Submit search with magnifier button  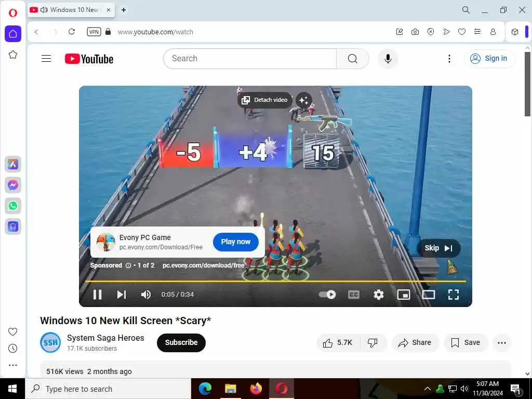click(x=353, y=59)
